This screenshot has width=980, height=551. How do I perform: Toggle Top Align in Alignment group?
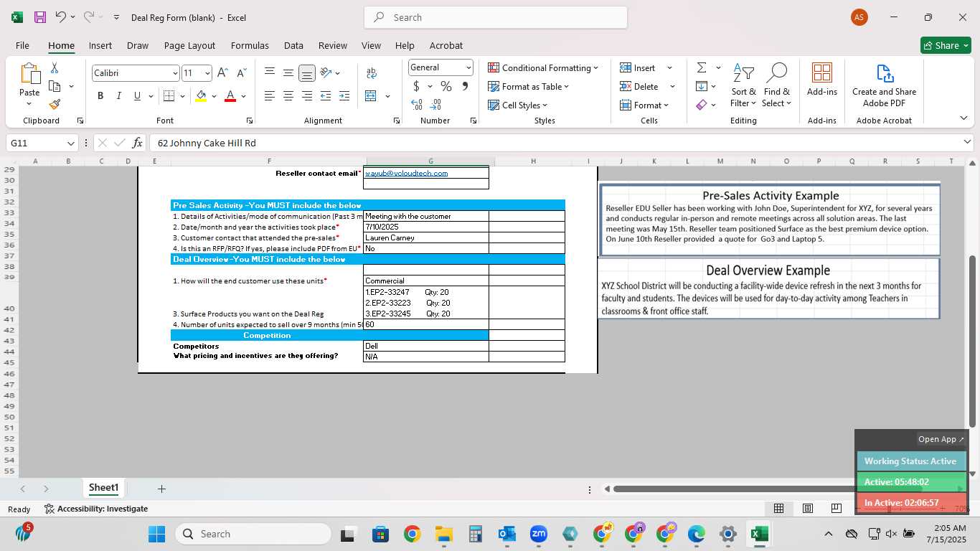coord(270,72)
